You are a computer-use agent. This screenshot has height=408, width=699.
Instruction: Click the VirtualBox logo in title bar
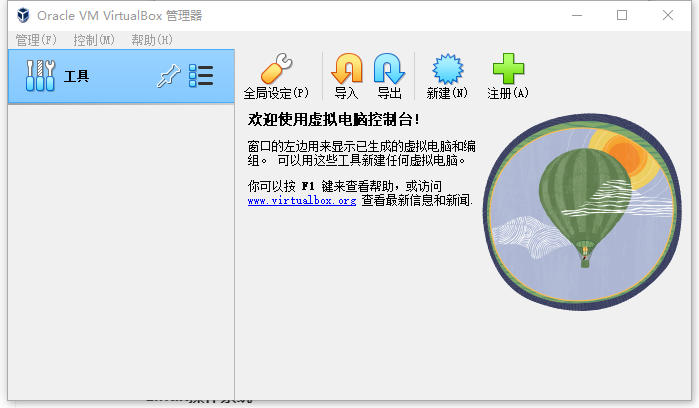[23, 15]
